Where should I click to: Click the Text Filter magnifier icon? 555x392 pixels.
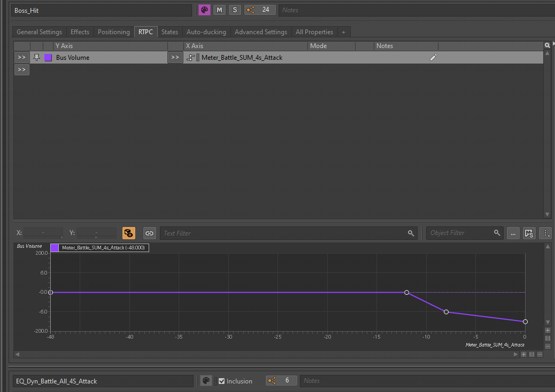coord(411,233)
